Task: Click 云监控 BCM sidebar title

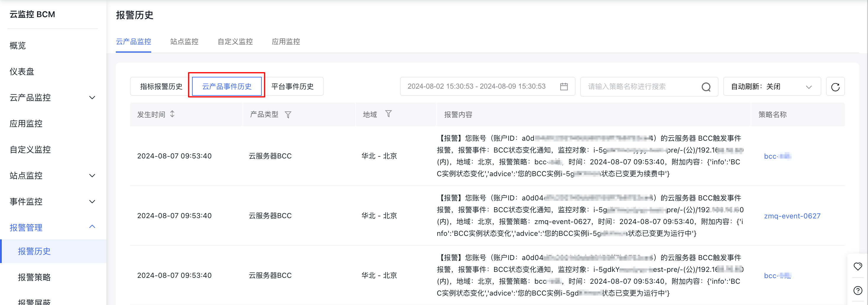Action: pyautogui.click(x=32, y=14)
